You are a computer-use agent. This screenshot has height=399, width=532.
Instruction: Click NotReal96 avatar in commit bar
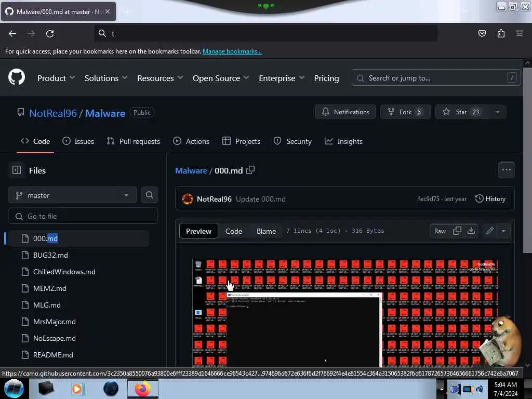pyautogui.click(x=187, y=199)
